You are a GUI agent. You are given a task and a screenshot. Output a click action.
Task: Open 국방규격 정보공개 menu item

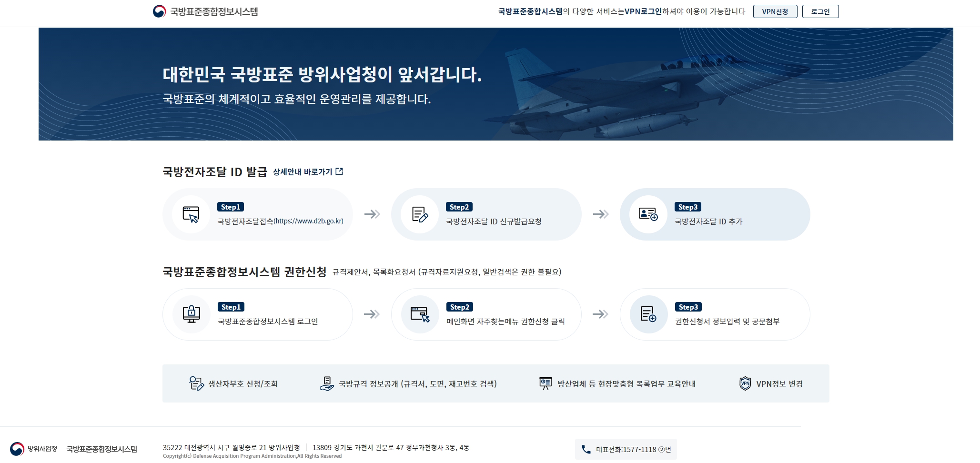[x=417, y=384]
